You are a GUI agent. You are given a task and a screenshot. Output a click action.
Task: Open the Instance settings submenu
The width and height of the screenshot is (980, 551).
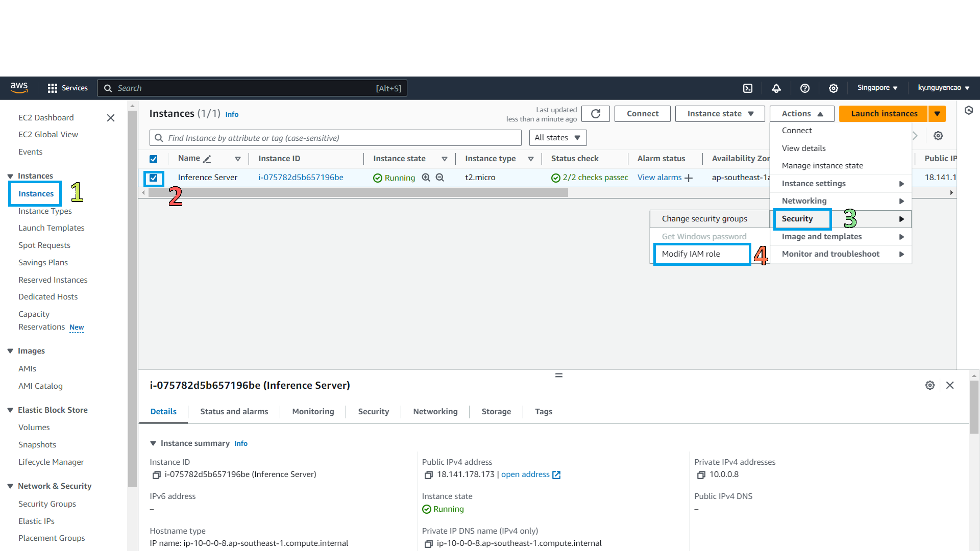(841, 184)
